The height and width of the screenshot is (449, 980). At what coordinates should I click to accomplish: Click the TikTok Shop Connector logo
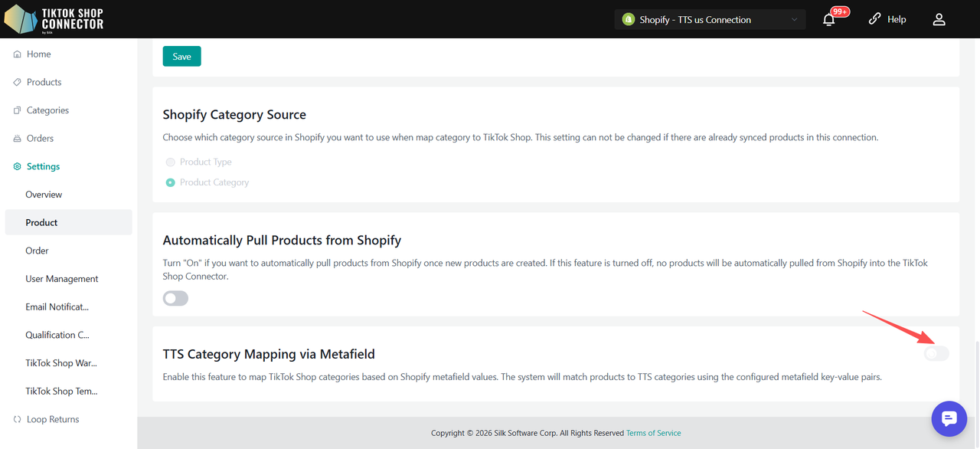54,19
